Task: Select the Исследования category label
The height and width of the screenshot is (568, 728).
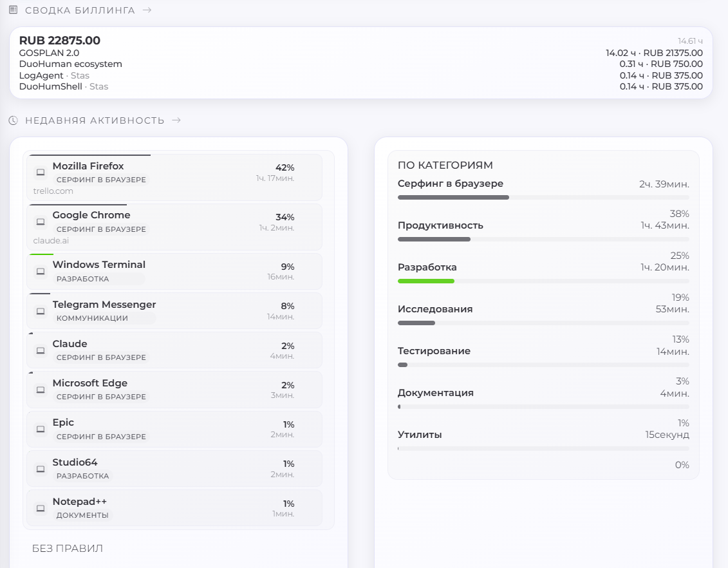Action: 435,309
